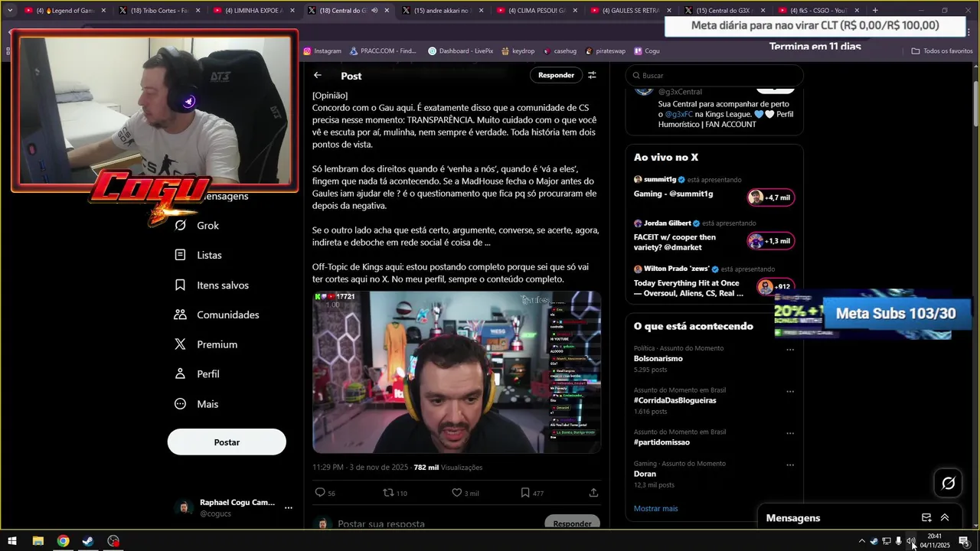980x551 pixels.
Task: Switch to Legend of Gam YouTube tab
Action: tap(65, 11)
